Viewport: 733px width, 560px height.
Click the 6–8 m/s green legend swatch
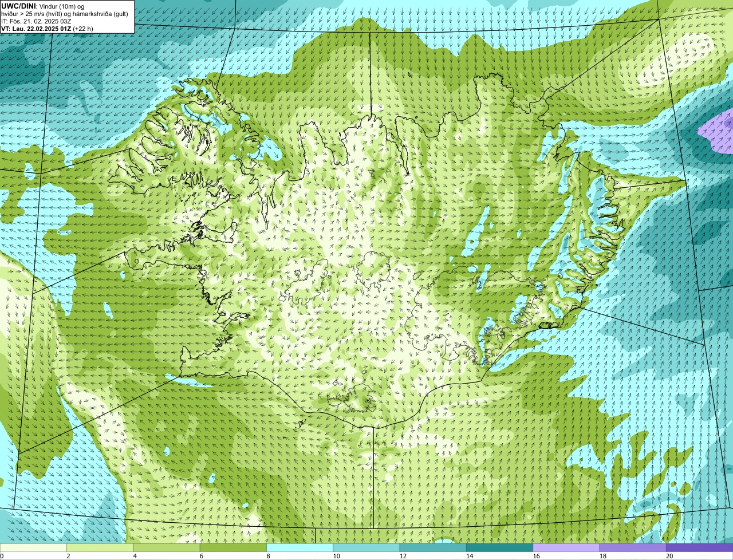234,547
